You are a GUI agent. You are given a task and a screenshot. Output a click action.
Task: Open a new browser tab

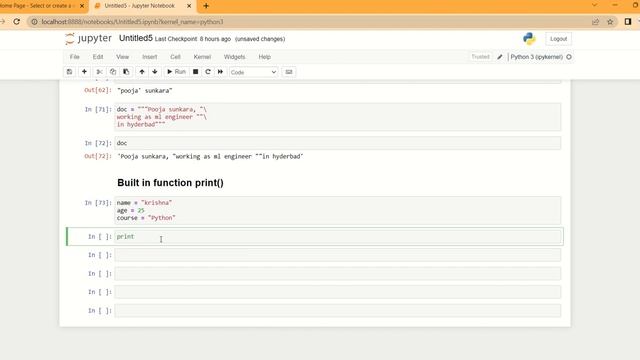click(206, 6)
